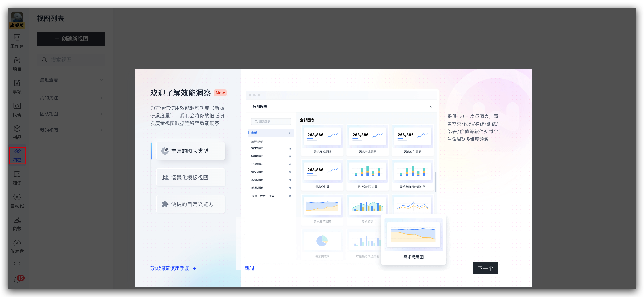644x297 pixels.
Task: Click 创建新视图 button
Action: [x=71, y=39]
